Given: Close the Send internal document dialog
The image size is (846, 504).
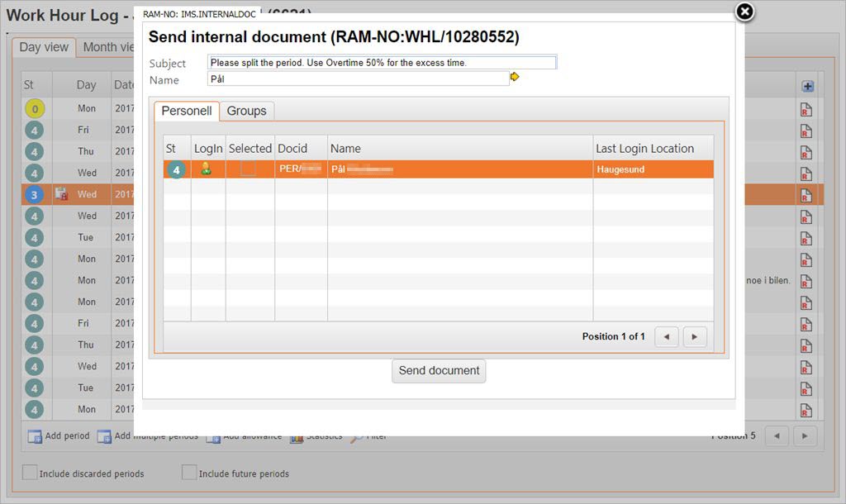Looking at the screenshot, I should [744, 12].
